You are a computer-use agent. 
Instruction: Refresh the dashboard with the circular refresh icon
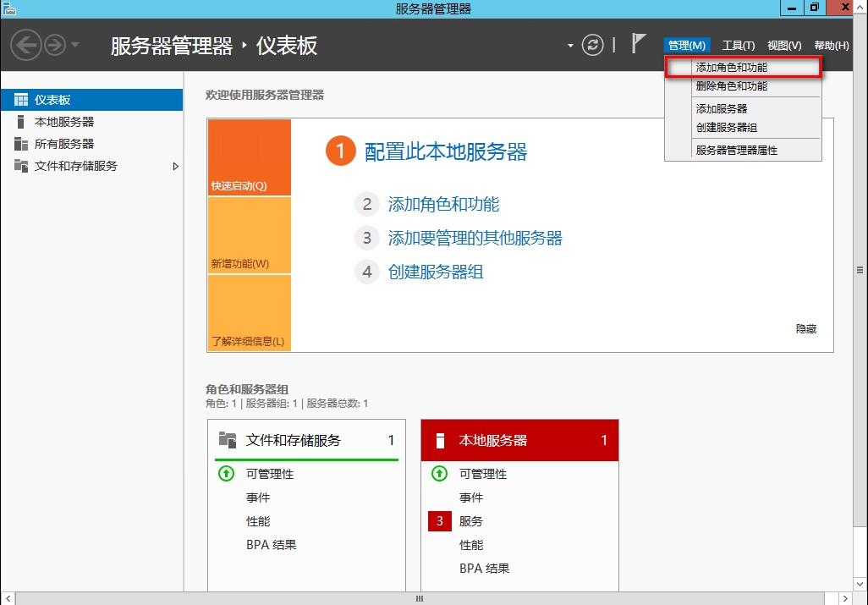pos(592,45)
